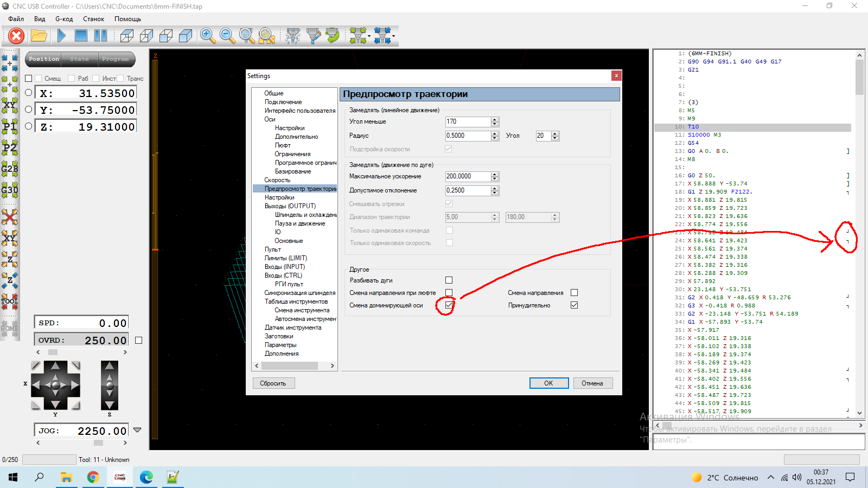Click the zoom out magnifier icon
Image resolution: width=868 pixels, height=488 pixels.
pyautogui.click(x=228, y=36)
